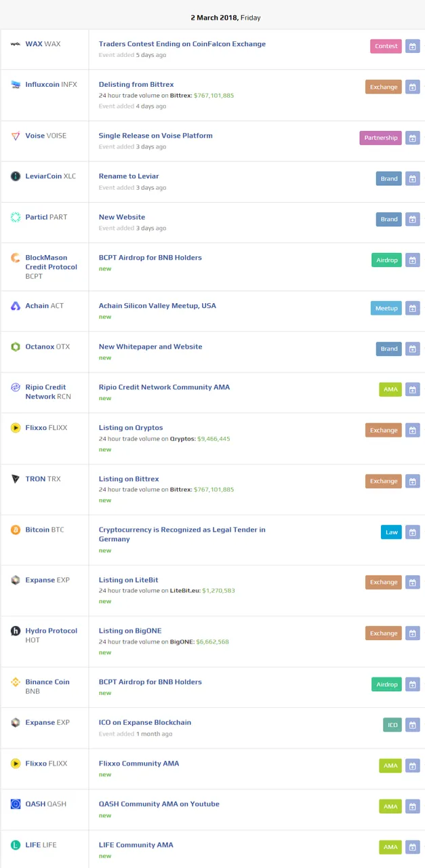
Task: Click Exchange tag on the TRON row
Action: [384, 481]
